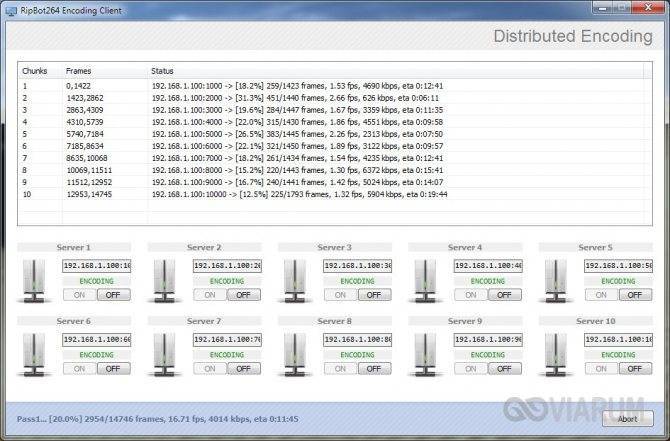670x441 pixels.
Task: Switch Server 3 ON button
Action: tap(340, 295)
